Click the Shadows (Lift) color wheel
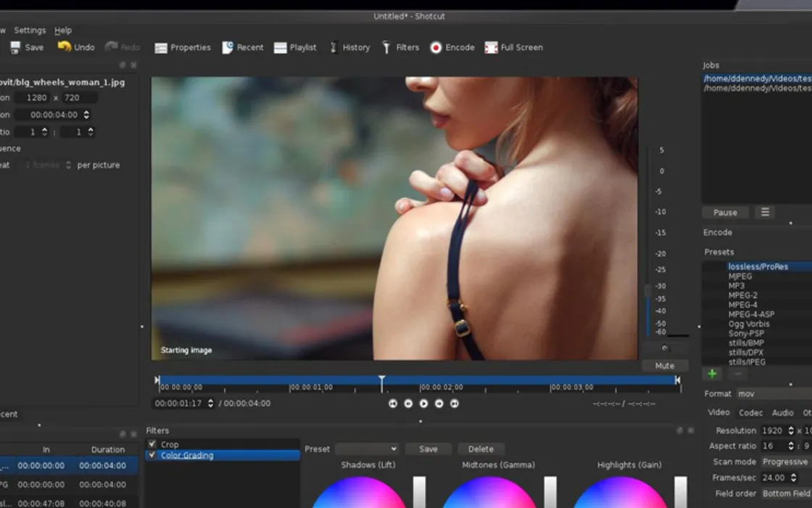This screenshot has height=508, width=812. 359,493
